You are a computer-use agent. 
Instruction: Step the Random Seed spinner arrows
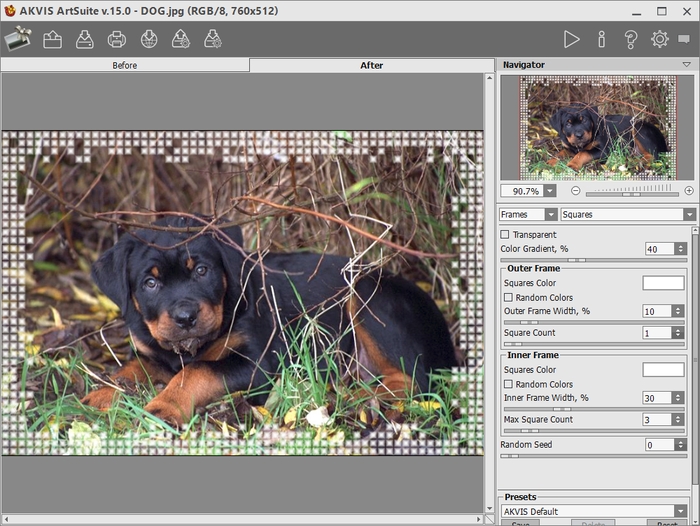click(x=680, y=445)
